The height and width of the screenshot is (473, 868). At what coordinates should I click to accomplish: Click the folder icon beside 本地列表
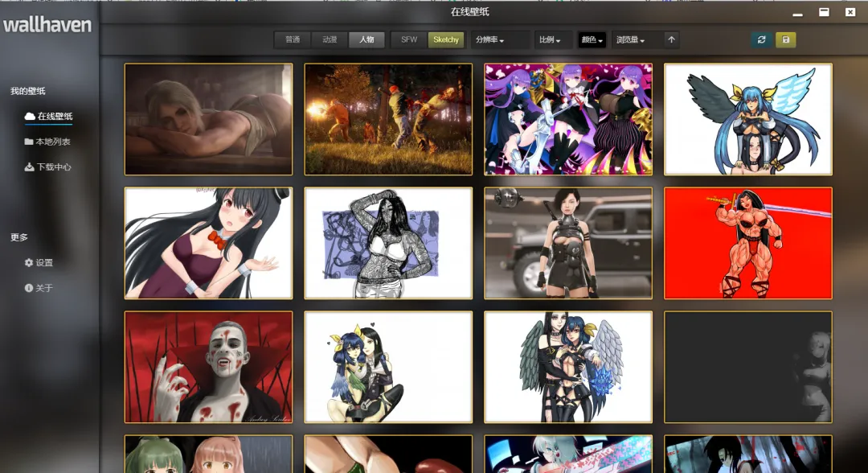click(x=29, y=142)
